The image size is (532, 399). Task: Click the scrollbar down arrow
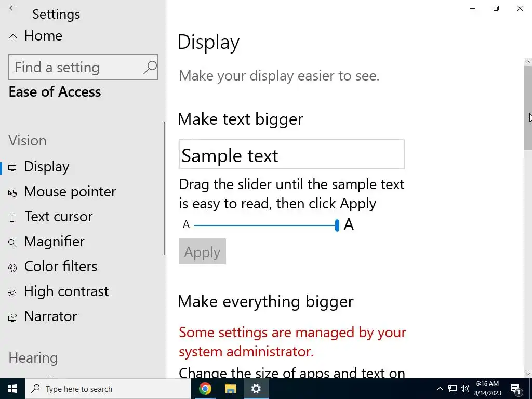(x=528, y=374)
